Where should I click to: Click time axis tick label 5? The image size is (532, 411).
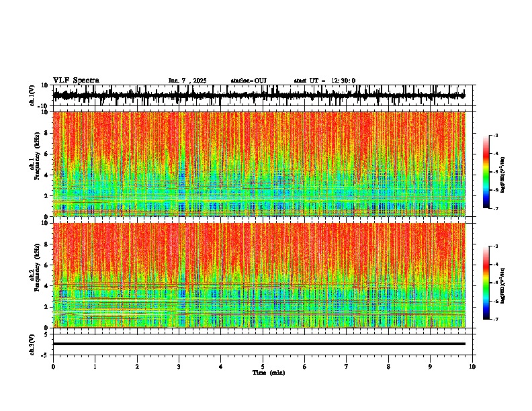(x=263, y=367)
